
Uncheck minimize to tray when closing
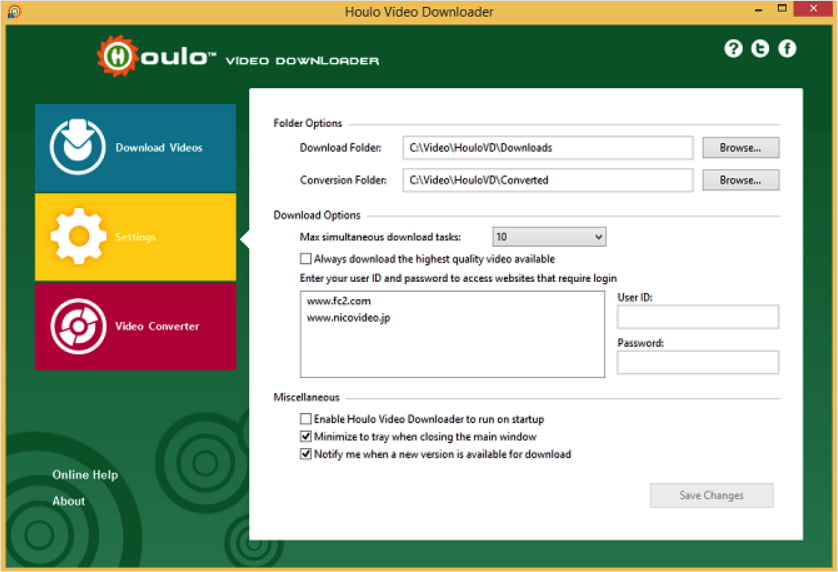click(306, 436)
